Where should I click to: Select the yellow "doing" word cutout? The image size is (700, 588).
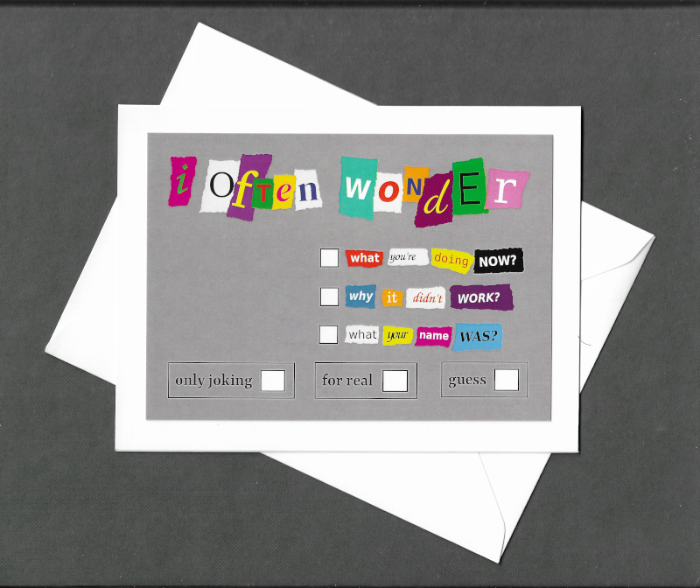tap(451, 260)
